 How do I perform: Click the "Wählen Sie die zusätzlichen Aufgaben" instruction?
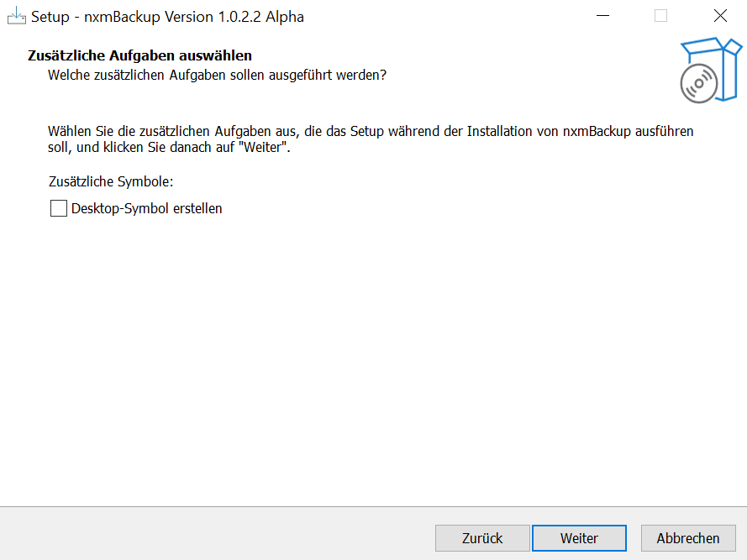tap(168, 132)
